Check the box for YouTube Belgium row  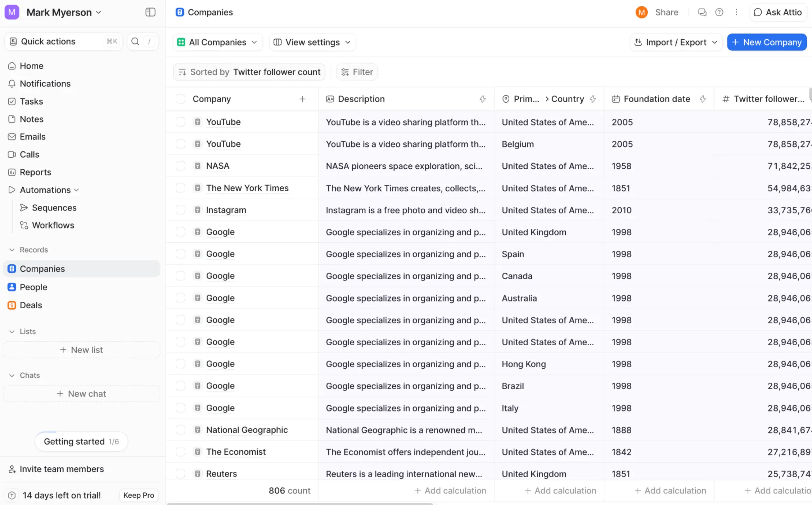[x=180, y=144]
